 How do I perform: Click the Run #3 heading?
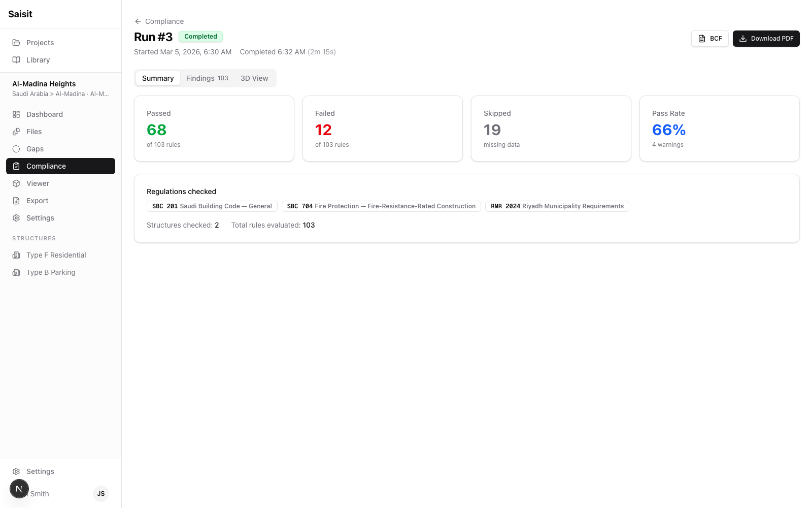(153, 37)
